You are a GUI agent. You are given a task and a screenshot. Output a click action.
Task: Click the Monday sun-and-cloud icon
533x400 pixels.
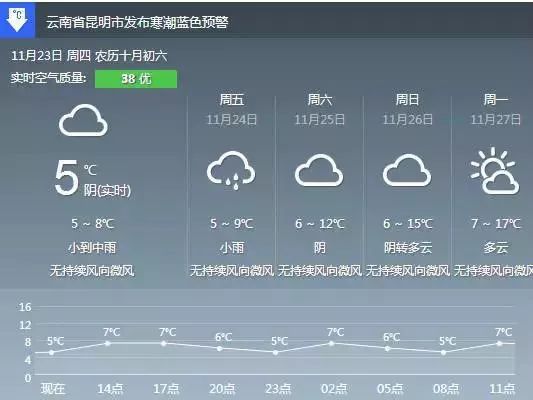pyautogui.click(x=495, y=171)
